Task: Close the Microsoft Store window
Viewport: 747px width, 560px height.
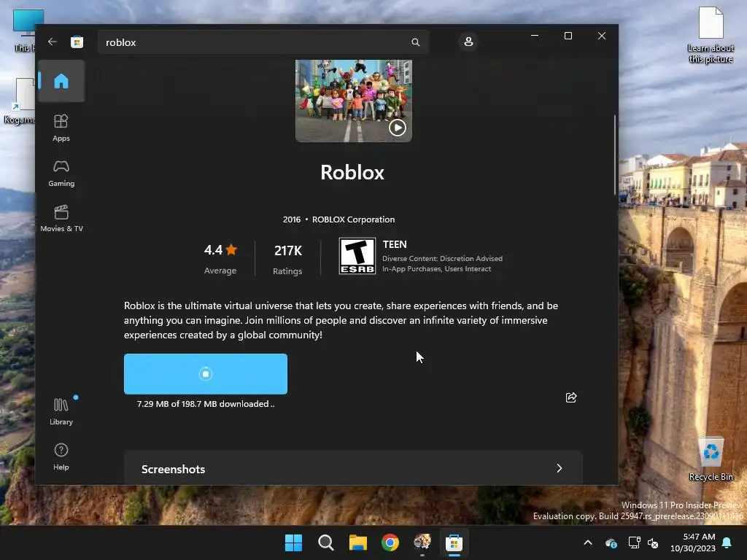Action: (x=602, y=36)
